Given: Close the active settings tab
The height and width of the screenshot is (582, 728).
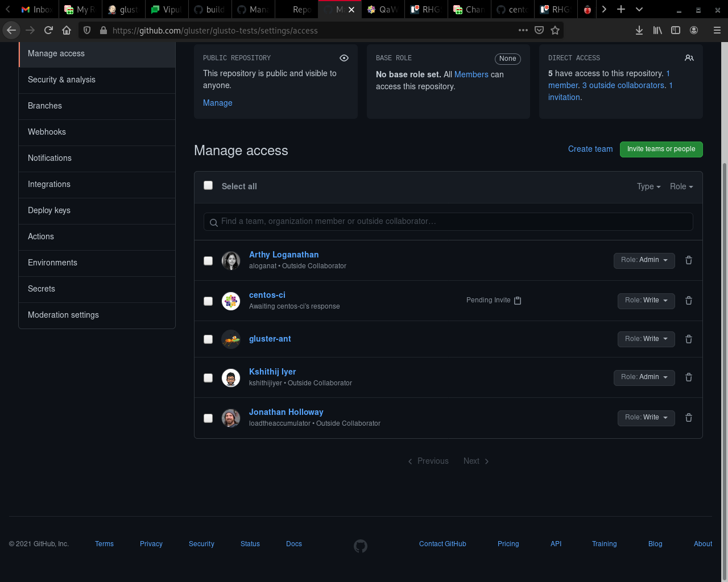Looking at the screenshot, I should pyautogui.click(x=351, y=10).
